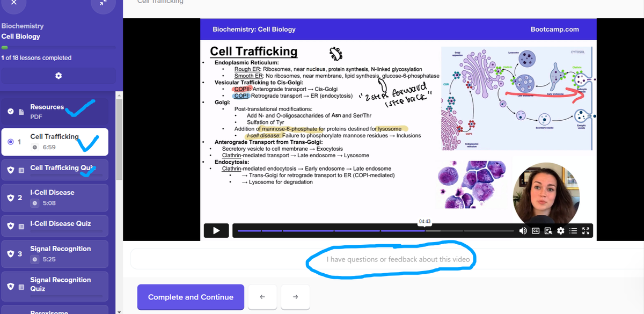Click the 6:59 duration under Cell Trafficking
Image resolution: width=644 pixels, height=314 pixels.
[x=49, y=147]
